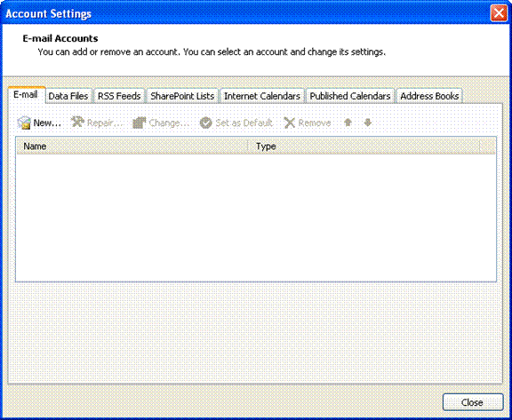
Task: Click the move down arrow icon
Action: point(368,123)
